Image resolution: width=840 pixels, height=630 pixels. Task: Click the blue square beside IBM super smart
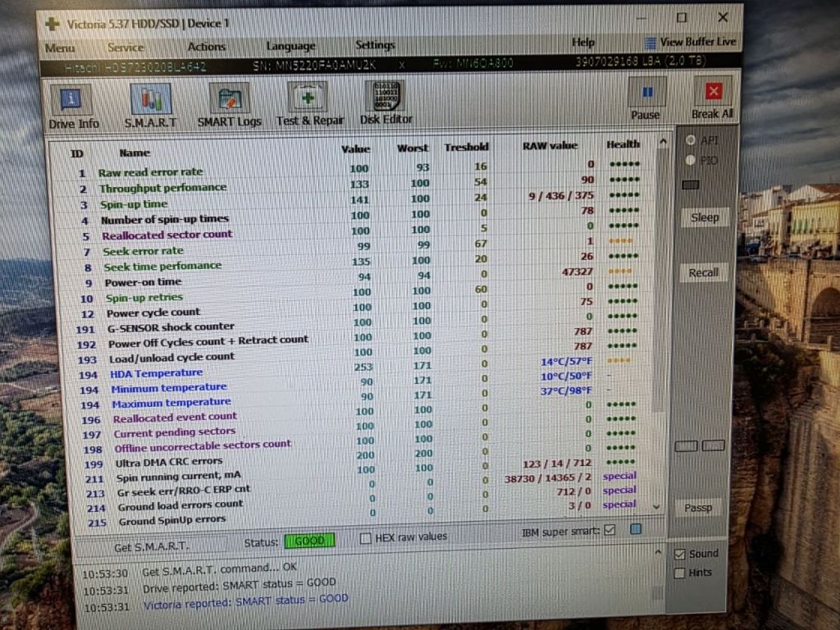[x=636, y=529]
